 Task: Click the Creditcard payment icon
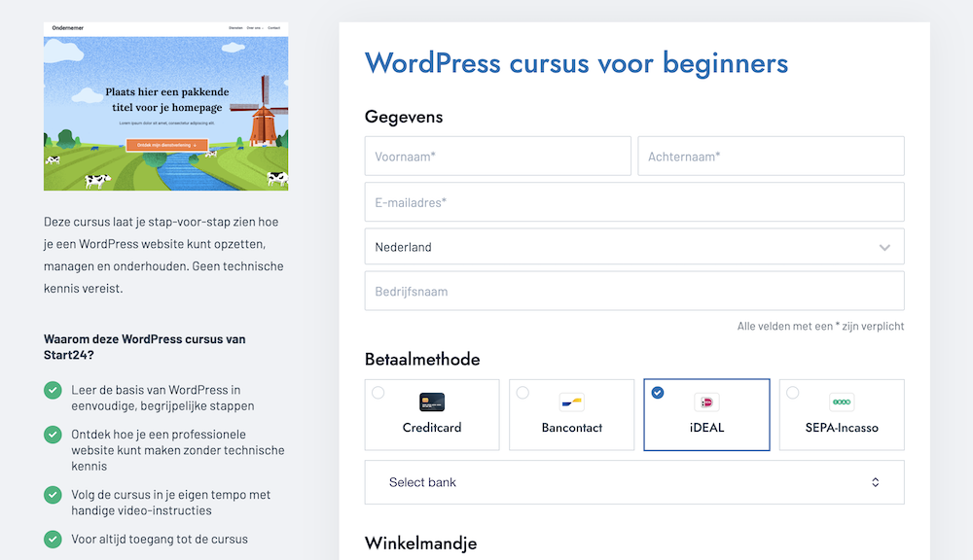[x=432, y=402]
